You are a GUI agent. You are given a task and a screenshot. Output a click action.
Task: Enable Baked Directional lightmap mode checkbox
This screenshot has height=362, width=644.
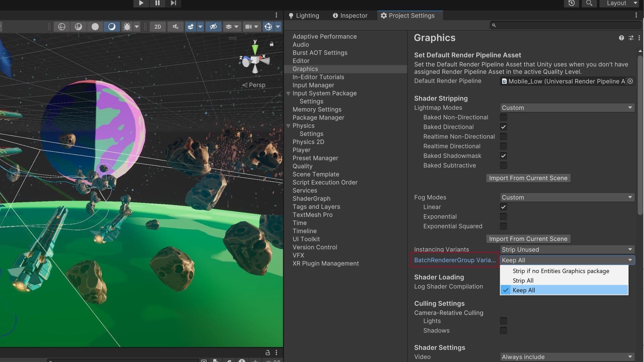tap(503, 127)
